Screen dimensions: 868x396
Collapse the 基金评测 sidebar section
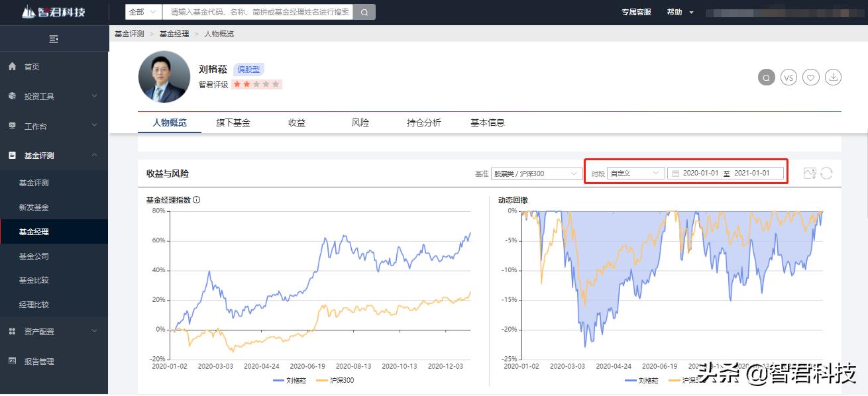pyautogui.click(x=94, y=155)
